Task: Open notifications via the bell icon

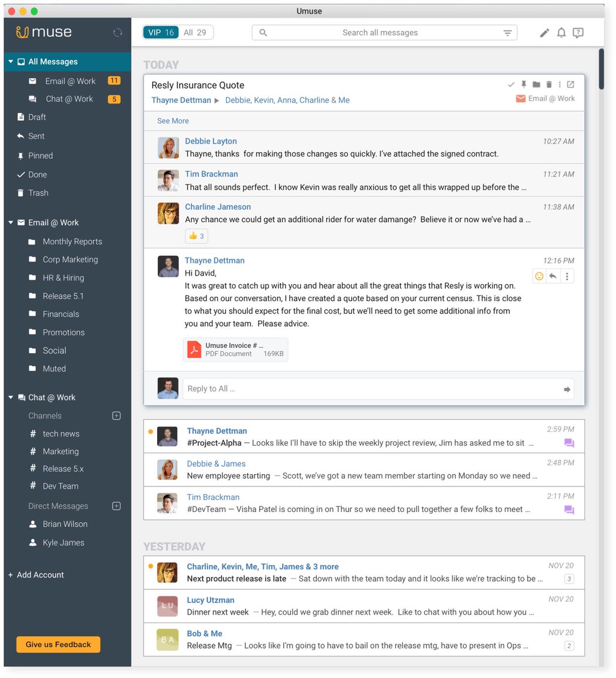Action: (x=561, y=33)
